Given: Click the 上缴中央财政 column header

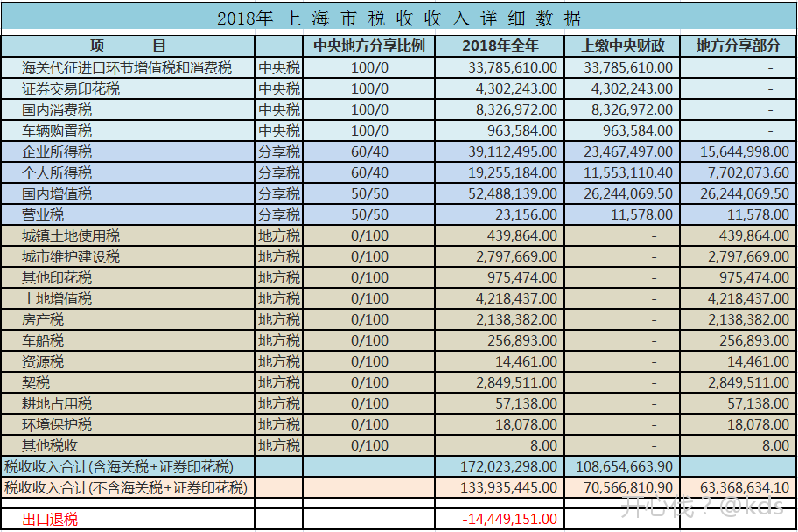Looking at the screenshot, I should (622, 46).
